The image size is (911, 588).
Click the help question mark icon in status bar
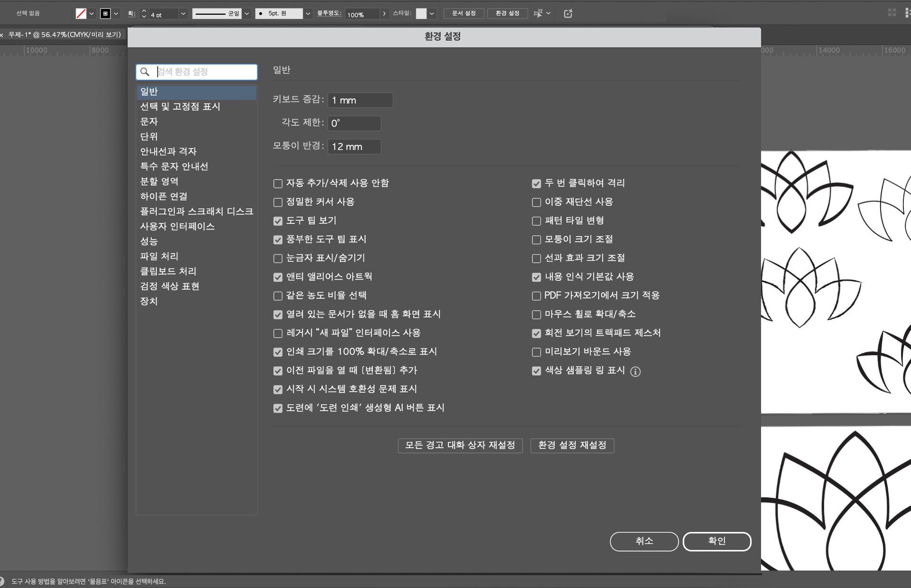[2, 581]
